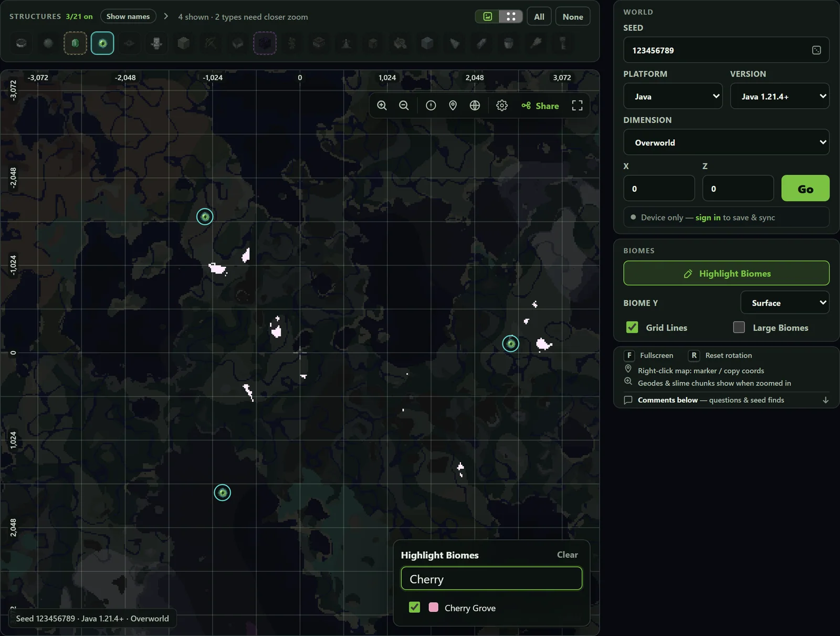Viewport: 840px width, 636px height.
Task: Clear the highlighted biomes selection
Action: click(x=567, y=555)
